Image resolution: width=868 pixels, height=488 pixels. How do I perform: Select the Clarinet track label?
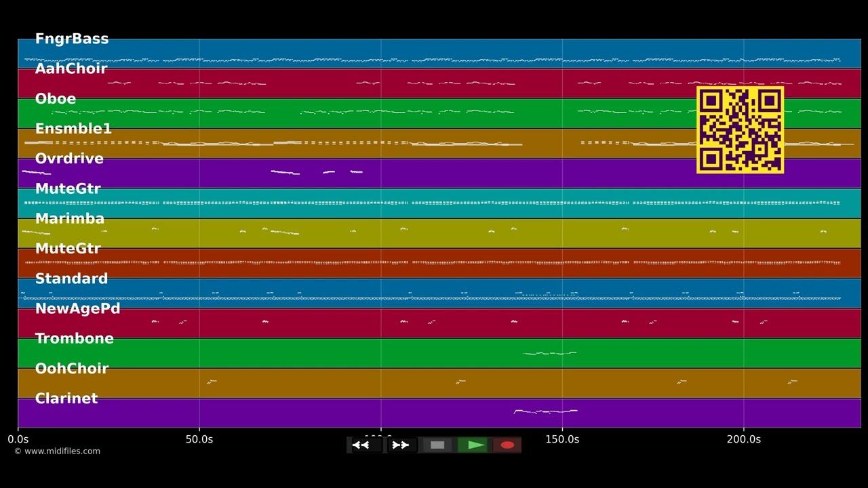tap(66, 399)
